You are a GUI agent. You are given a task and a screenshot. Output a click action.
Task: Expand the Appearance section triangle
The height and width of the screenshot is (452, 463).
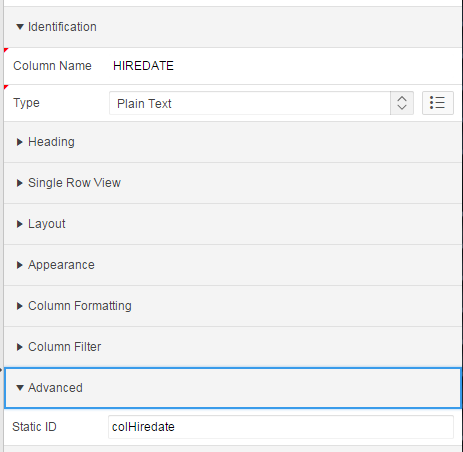(20, 265)
